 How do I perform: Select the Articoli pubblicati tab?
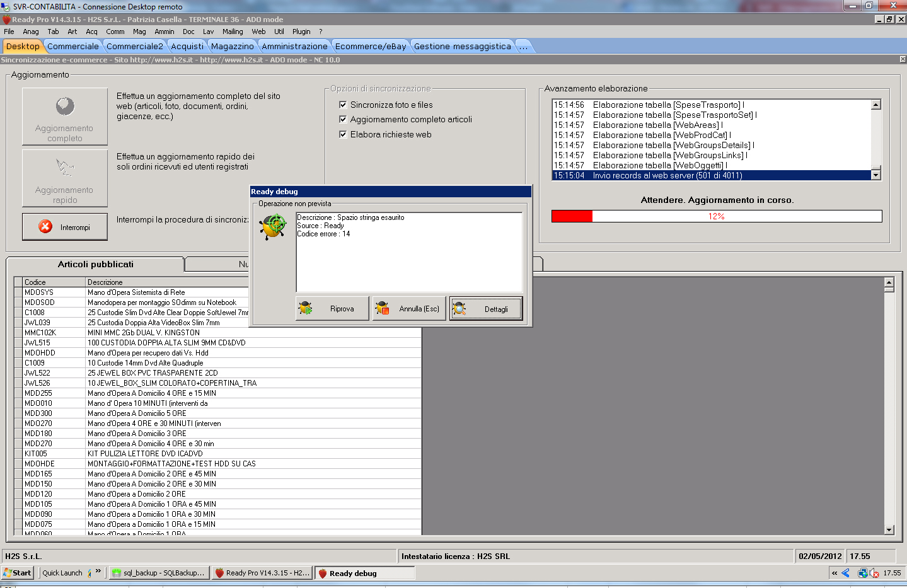95,264
